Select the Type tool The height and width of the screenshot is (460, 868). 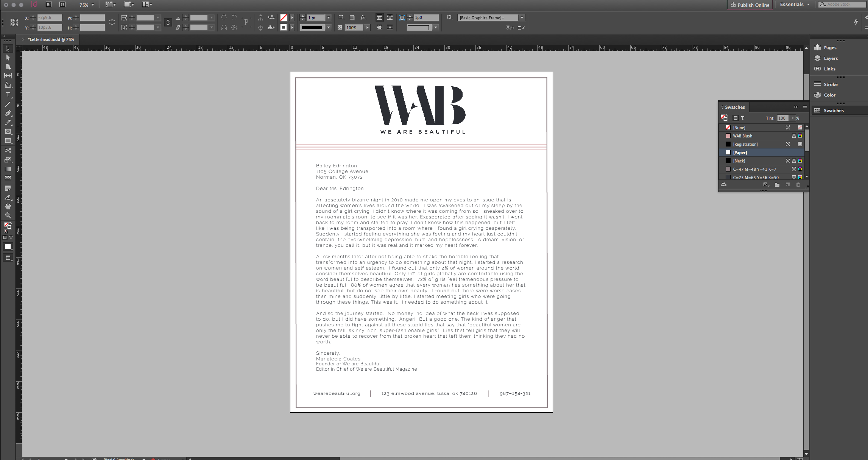click(8, 95)
